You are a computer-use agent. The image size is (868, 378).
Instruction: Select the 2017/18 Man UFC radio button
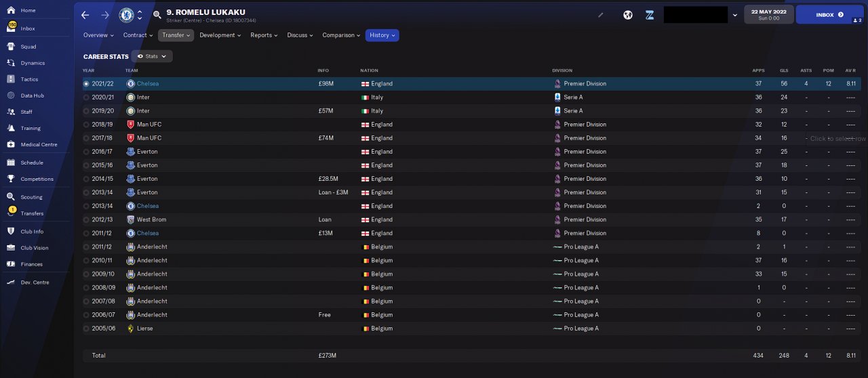click(86, 138)
